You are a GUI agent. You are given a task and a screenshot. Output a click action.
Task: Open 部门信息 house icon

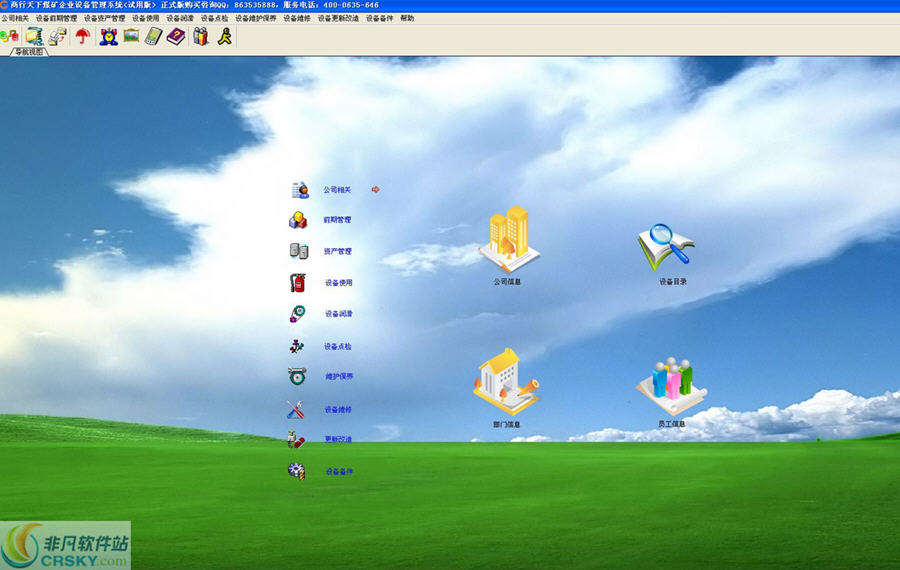(x=506, y=381)
